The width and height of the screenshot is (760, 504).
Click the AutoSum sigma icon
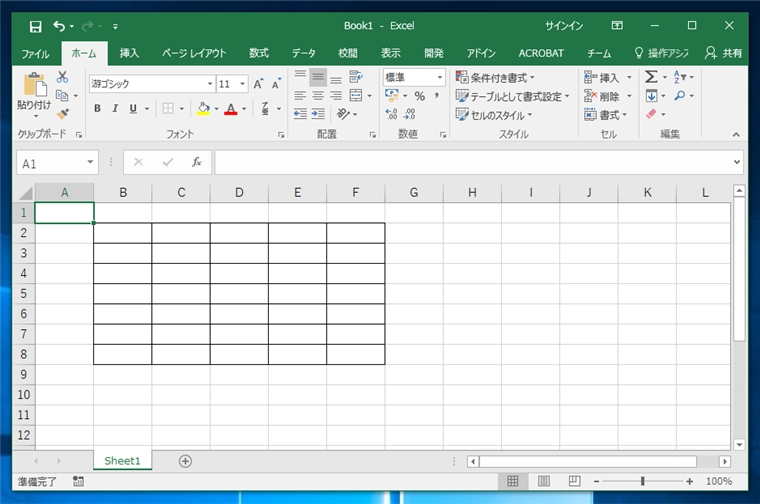[x=651, y=77]
